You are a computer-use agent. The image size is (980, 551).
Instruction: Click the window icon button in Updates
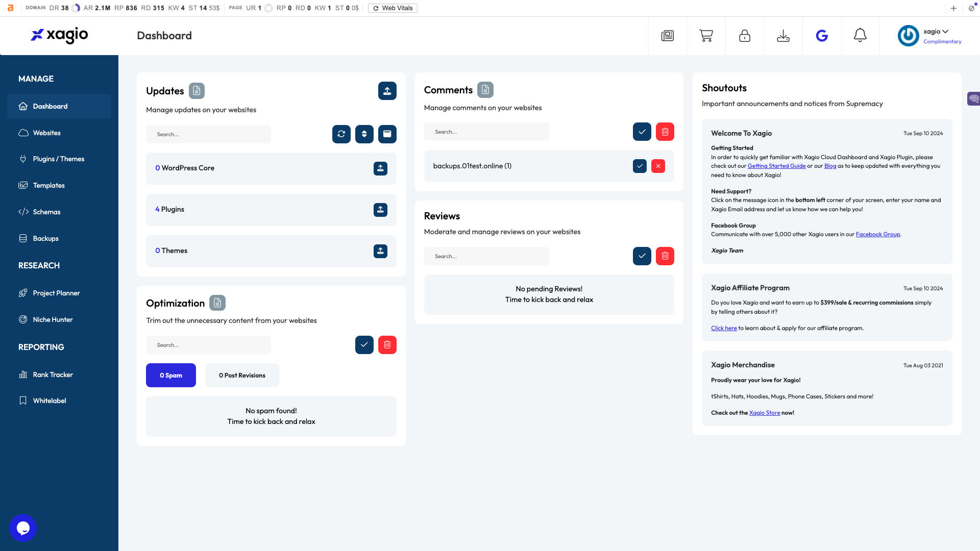click(387, 134)
